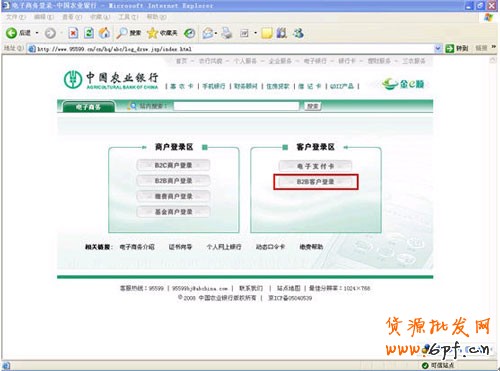Click the green Go arrow button

pos(450,49)
